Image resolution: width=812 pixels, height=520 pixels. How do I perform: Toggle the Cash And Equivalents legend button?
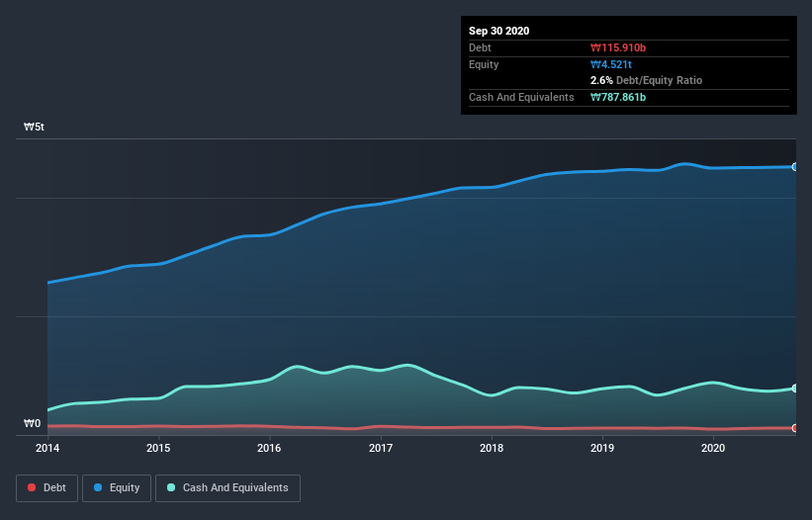[227, 488]
